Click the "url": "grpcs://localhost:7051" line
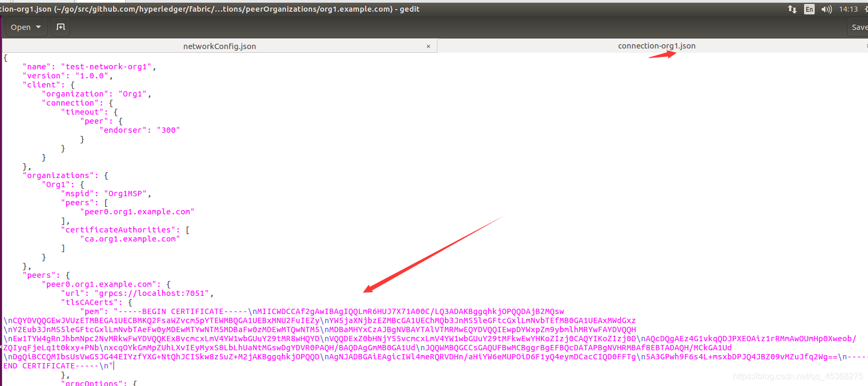868x386 pixels. 137,293
